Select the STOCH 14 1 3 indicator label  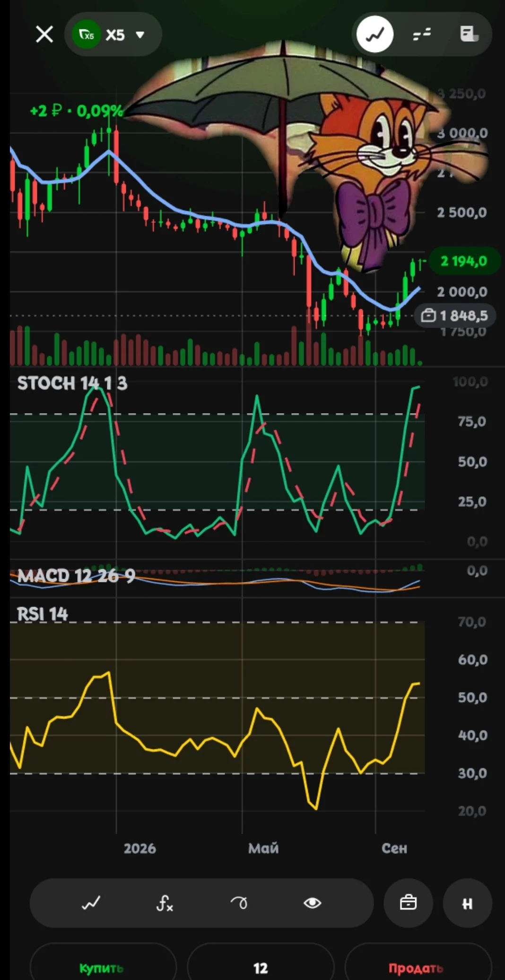point(72,383)
